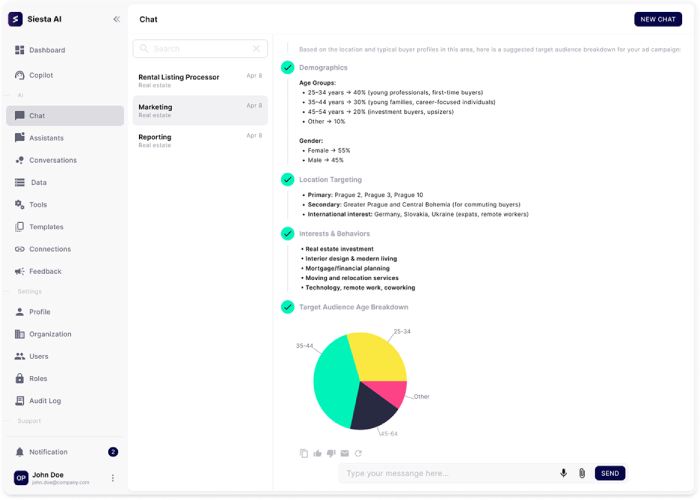This screenshot has height=500, width=700.
Task: Click the microphone icon in message bar
Action: coord(564,473)
